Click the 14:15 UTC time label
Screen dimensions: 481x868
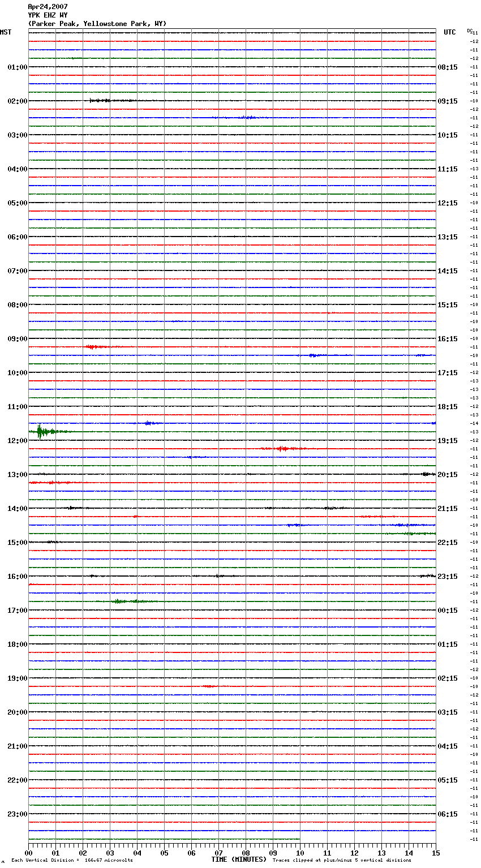448,271
